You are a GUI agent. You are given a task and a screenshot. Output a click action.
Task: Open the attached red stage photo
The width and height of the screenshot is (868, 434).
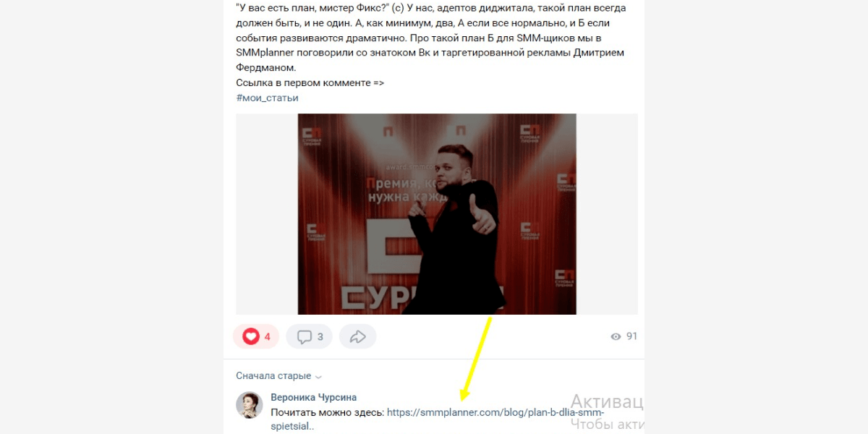tap(437, 214)
